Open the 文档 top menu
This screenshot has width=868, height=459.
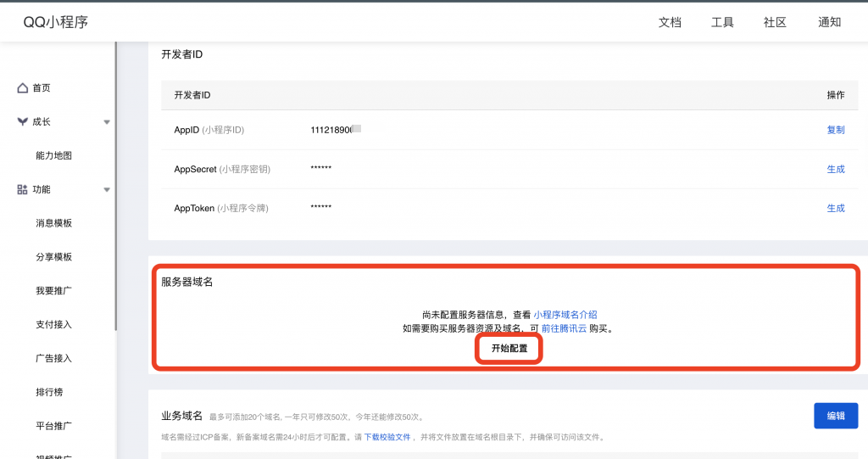coord(670,22)
